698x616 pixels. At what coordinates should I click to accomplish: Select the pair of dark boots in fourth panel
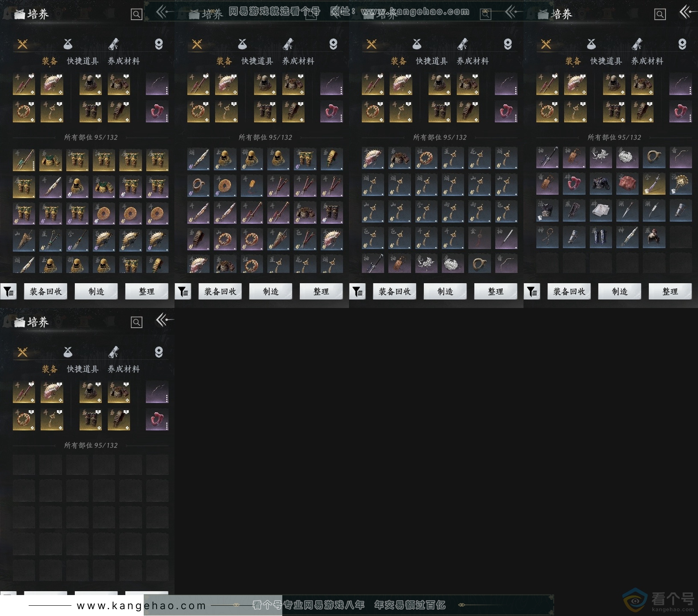(x=600, y=237)
